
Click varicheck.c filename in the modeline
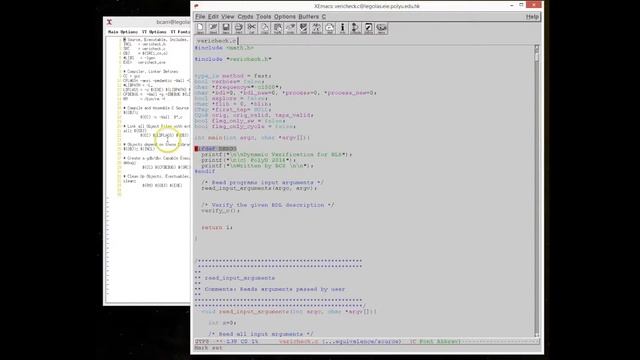pos(299,342)
